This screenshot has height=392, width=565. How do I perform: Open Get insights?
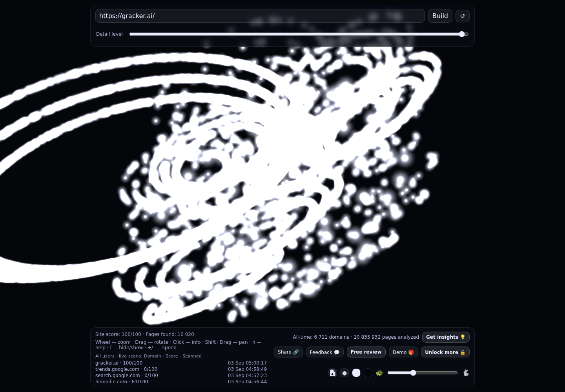pos(446,337)
